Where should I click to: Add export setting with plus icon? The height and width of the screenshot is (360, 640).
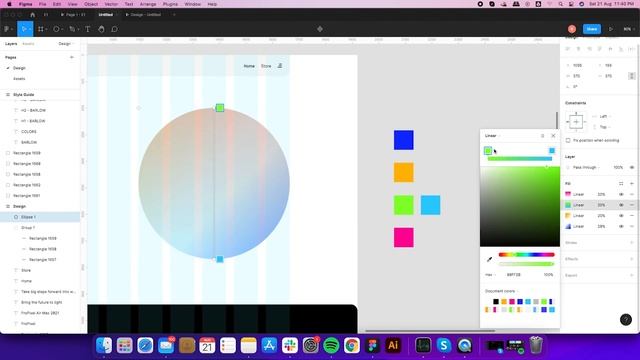pyautogui.click(x=632, y=275)
